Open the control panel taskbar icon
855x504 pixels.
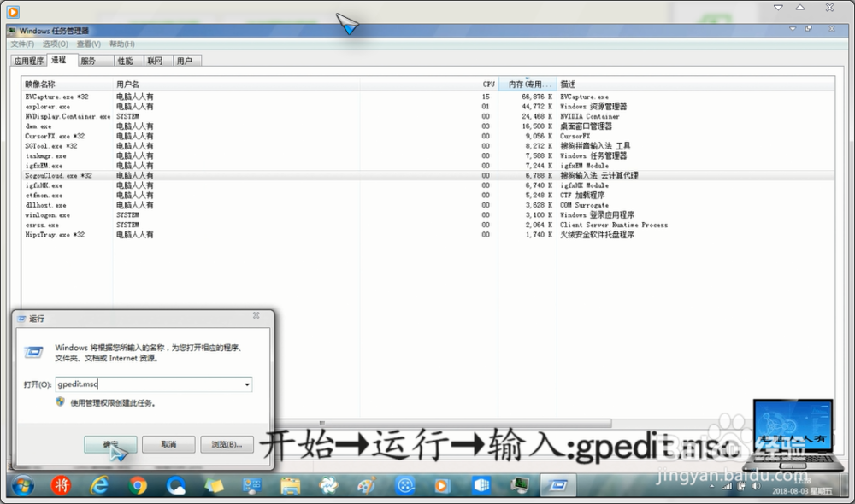tap(252, 485)
